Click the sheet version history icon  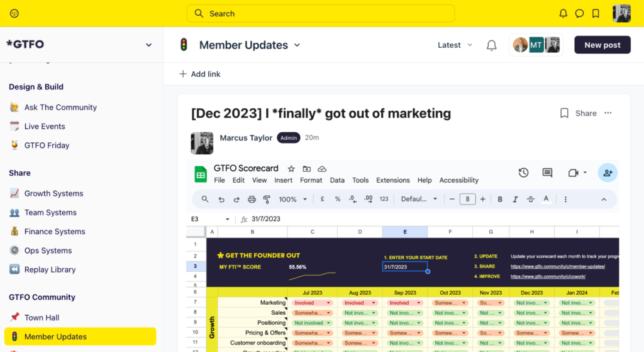[523, 173]
